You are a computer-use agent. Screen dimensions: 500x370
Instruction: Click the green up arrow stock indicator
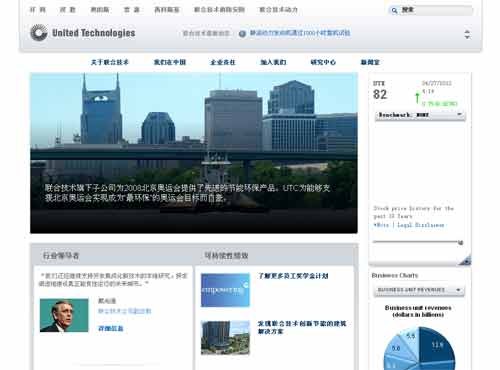[x=417, y=98]
